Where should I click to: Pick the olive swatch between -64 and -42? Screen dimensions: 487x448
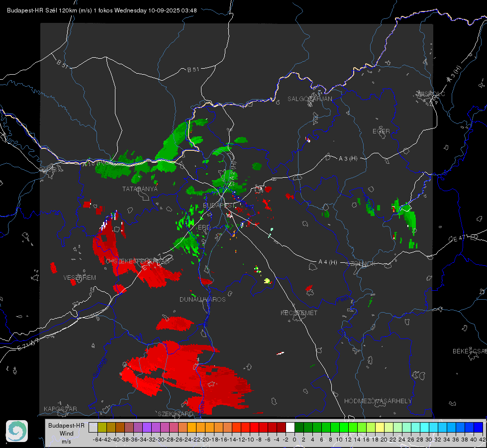point(102,427)
